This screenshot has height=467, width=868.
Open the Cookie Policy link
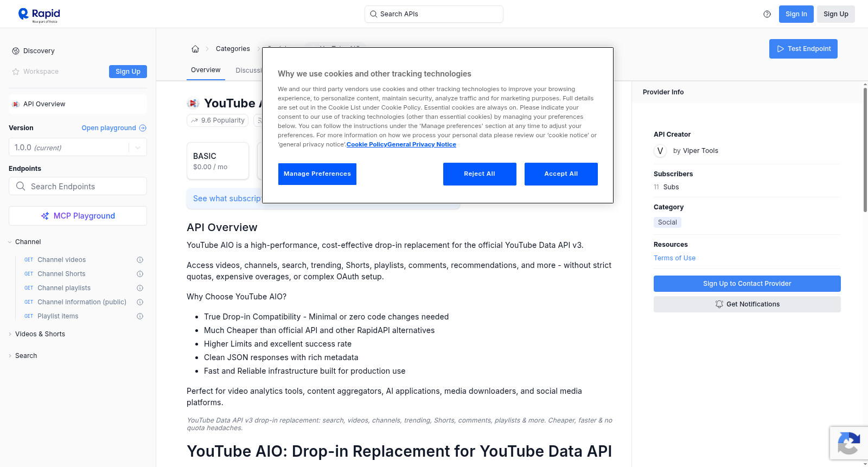(367, 144)
